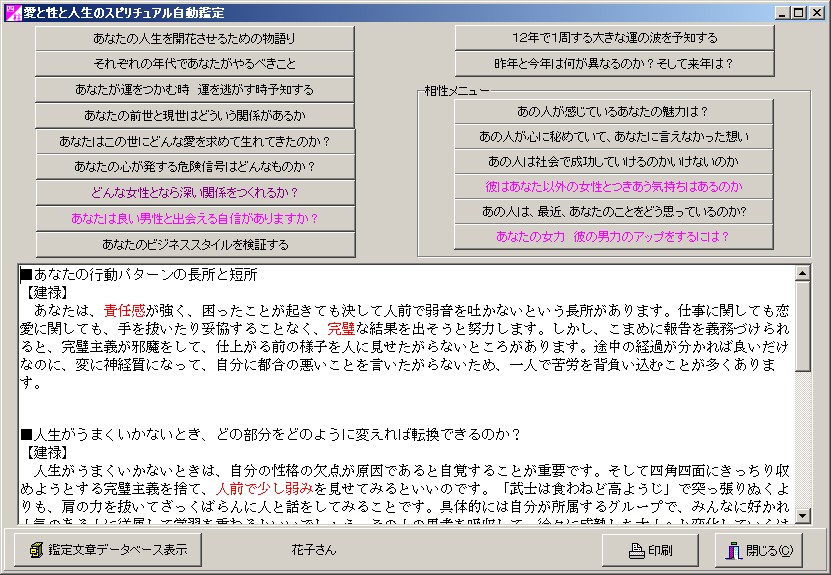Click the printer icon on 印刷 button

[x=636, y=551]
